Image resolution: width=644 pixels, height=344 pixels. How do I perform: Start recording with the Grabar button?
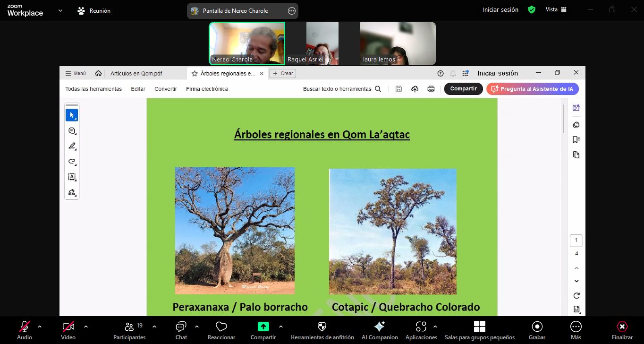click(x=537, y=327)
